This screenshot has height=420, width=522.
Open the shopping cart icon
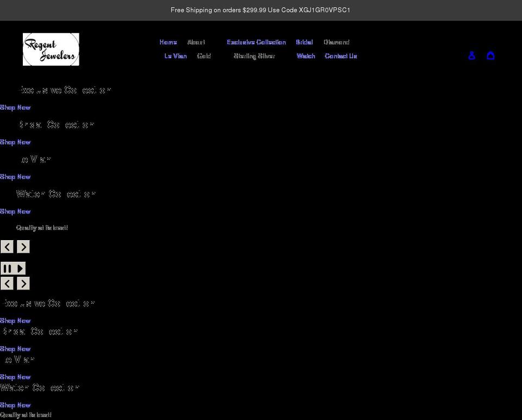coord(490,55)
